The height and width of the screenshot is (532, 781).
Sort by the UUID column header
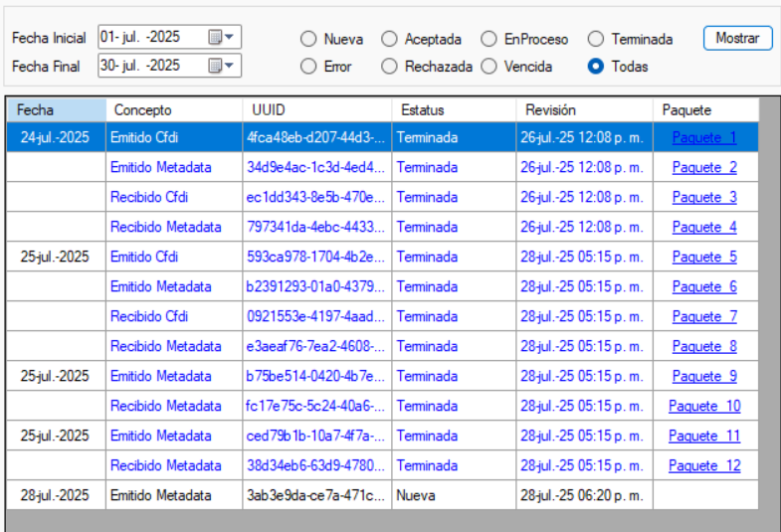click(x=317, y=110)
